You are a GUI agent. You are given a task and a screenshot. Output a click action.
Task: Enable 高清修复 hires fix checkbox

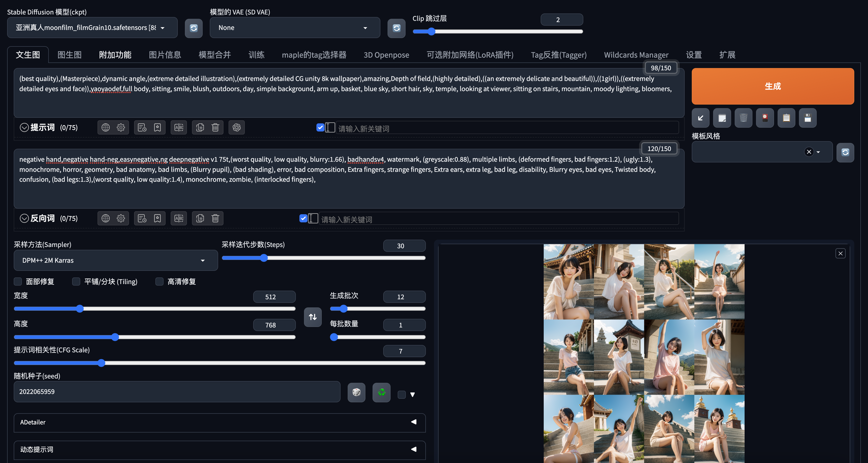click(x=159, y=282)
